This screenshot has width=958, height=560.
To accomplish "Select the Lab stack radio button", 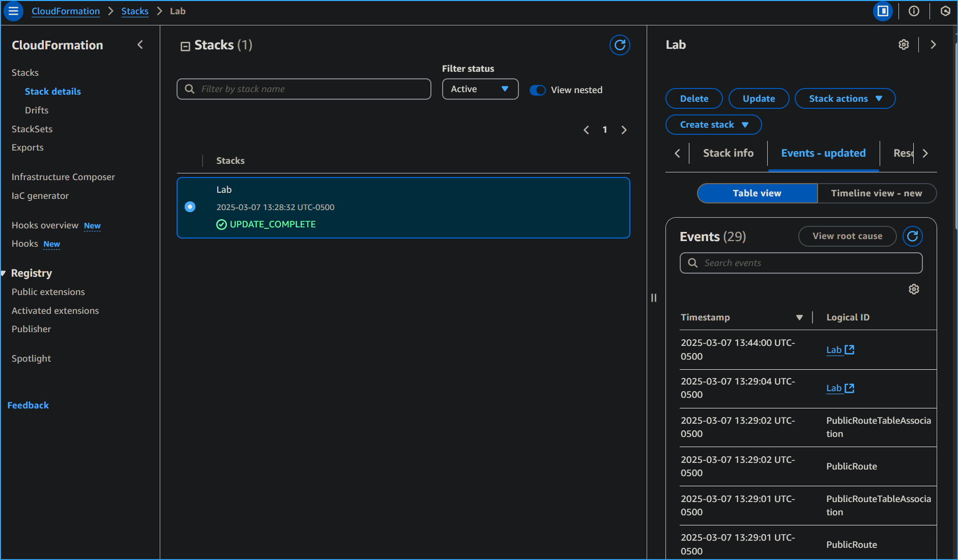I will (x=190, y=207).
